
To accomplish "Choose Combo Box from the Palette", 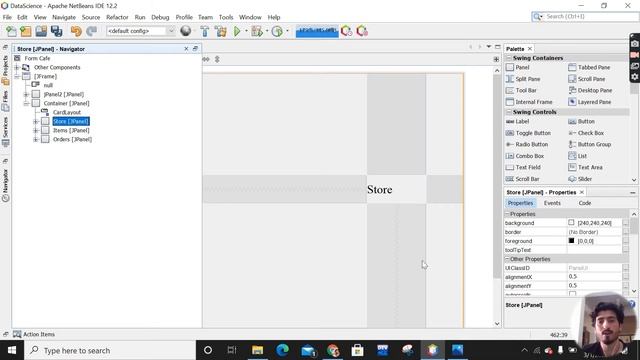I will click(530, 156).
